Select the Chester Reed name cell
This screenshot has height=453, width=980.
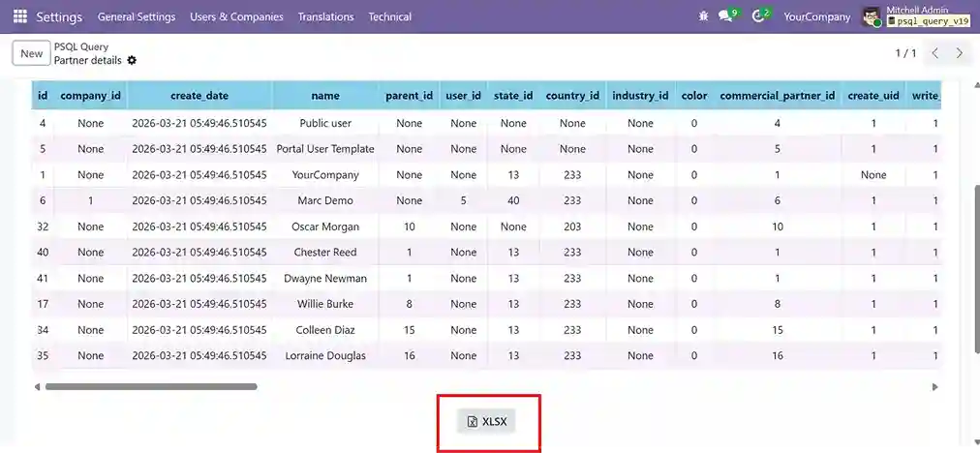[x=325, y=253]
